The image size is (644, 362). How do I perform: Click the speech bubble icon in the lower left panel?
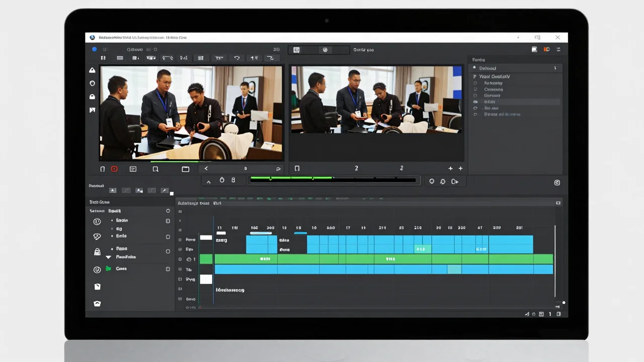pos(97,236)
